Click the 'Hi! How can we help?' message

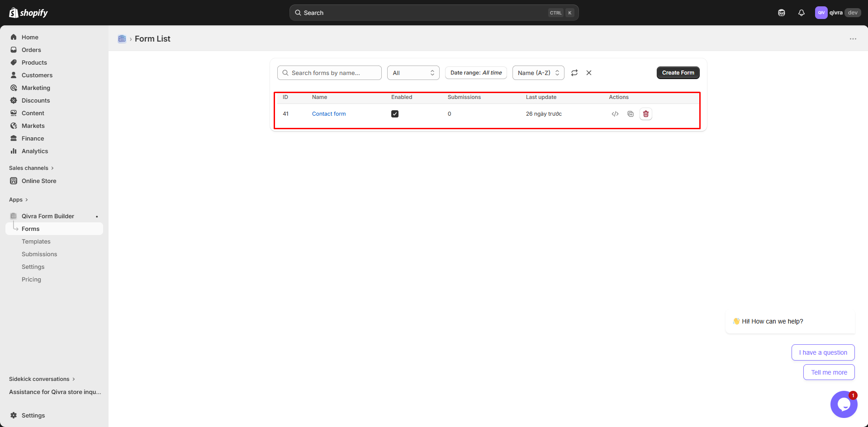coord(790,321)
